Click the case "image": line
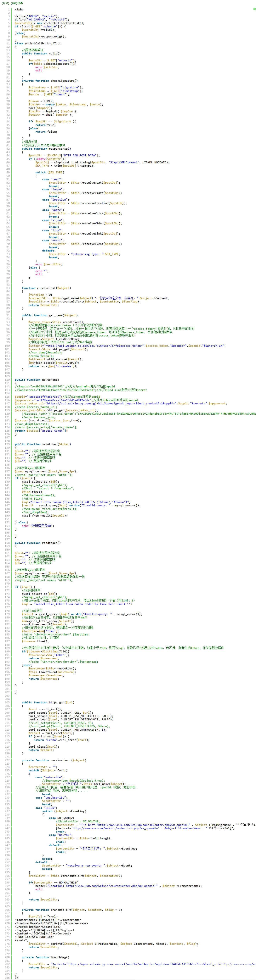Viewport: 256px width, 980px height. [53, 190]
